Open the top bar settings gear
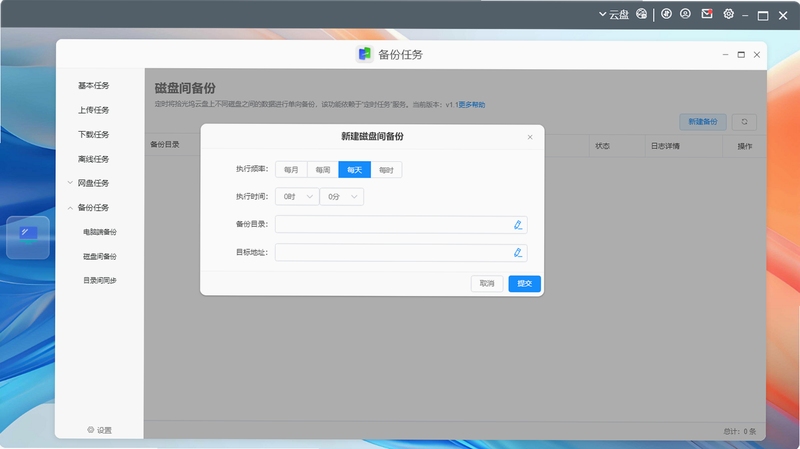The height and width of the screenshot is (449, 800). pos(729,14)
